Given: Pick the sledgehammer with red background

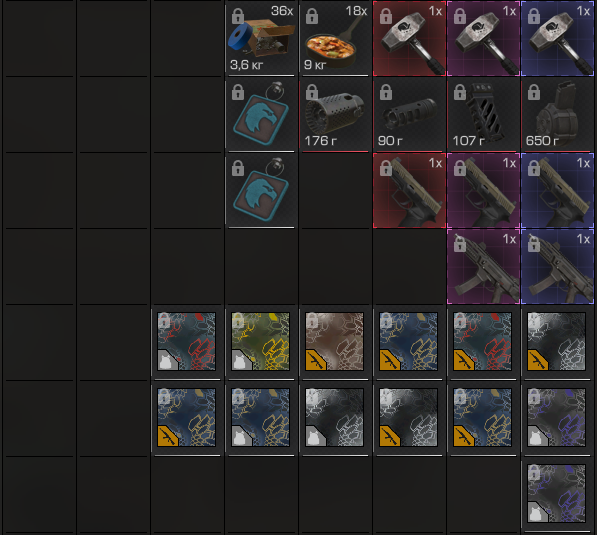Looking at the screenshot, I should pos(409,38).
